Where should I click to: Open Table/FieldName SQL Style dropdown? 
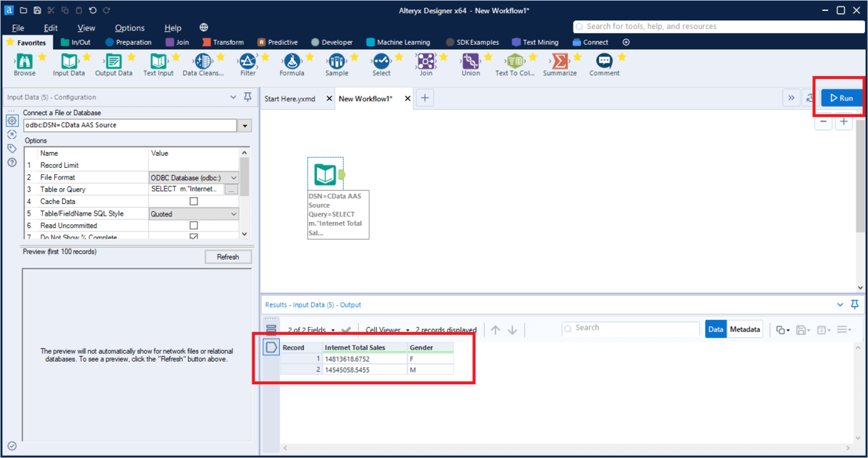[233, 213]
